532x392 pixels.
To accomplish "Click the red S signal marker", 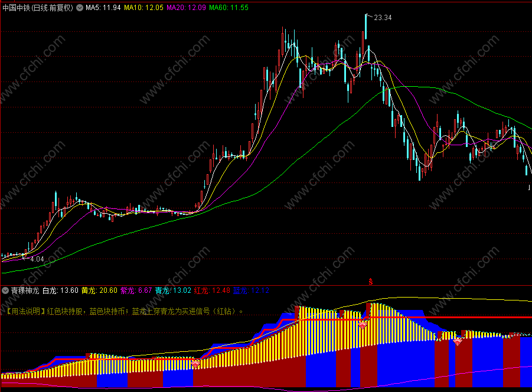I will coord(370,282).
